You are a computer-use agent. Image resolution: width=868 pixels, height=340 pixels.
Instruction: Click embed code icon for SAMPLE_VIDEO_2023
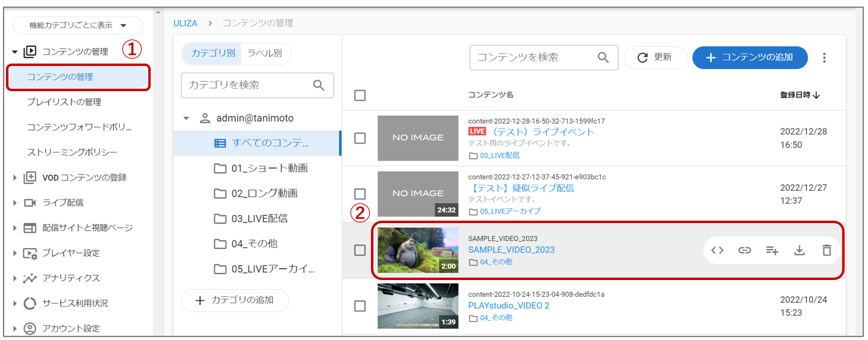tap(717, 251)
